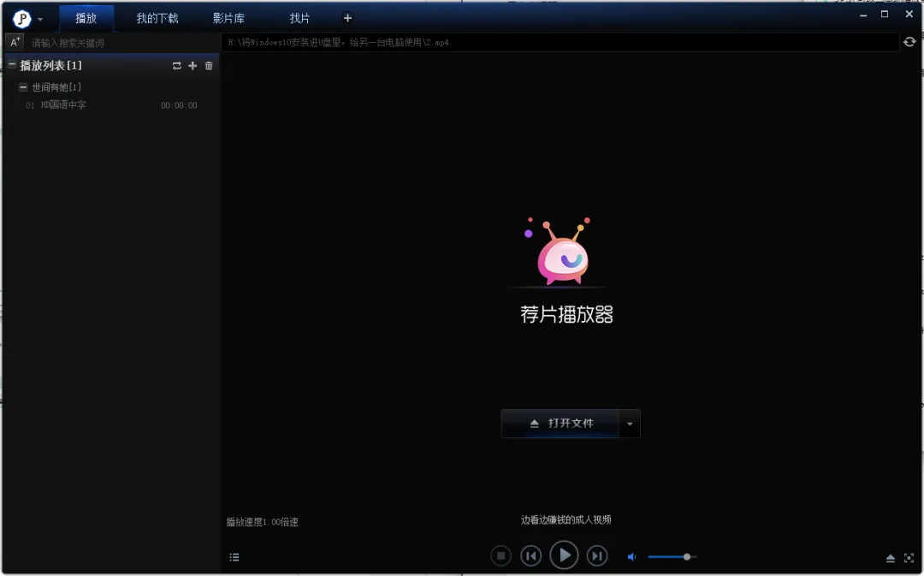
Task: Click the eject/open icon at bottom right
Action: (890, 558)
